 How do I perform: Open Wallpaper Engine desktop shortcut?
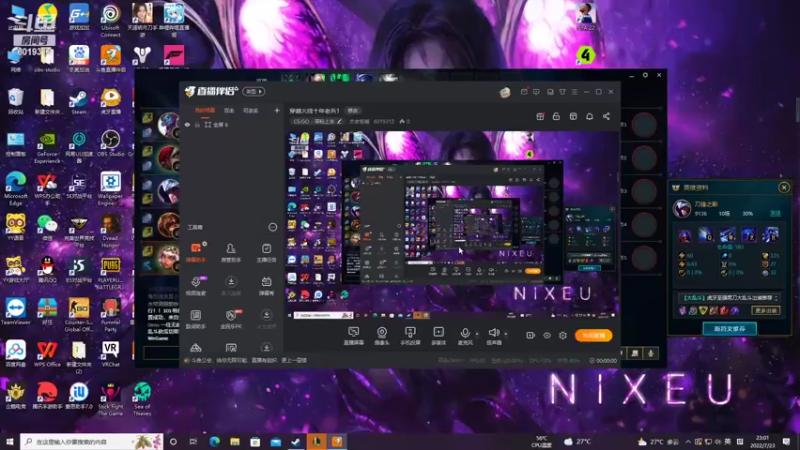[x=110, y=189]
